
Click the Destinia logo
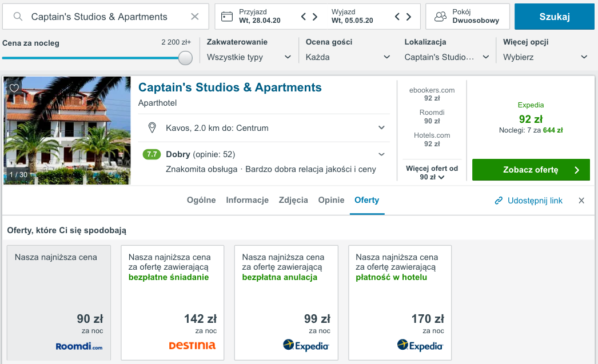click(x=192, y=345)
